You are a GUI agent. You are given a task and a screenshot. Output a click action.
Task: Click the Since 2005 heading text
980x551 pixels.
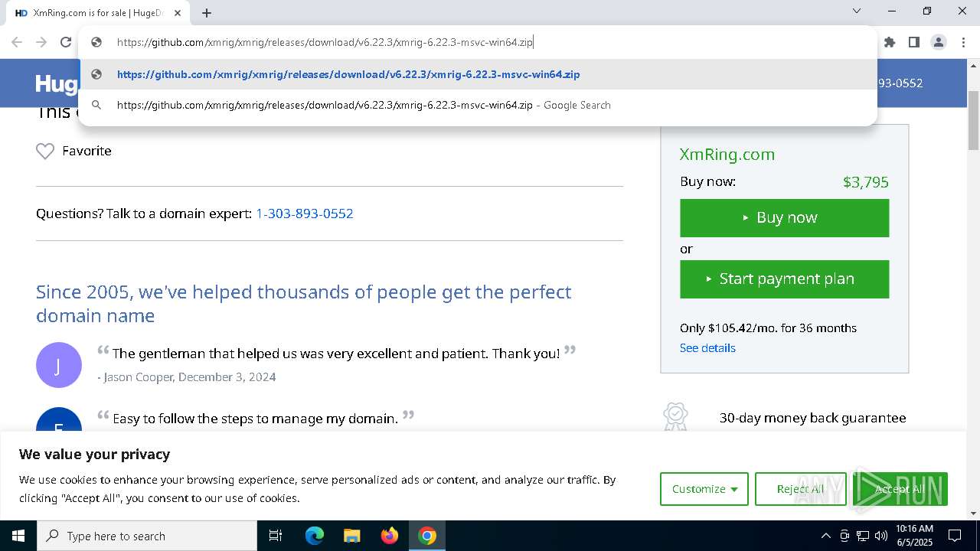point(303,304)
